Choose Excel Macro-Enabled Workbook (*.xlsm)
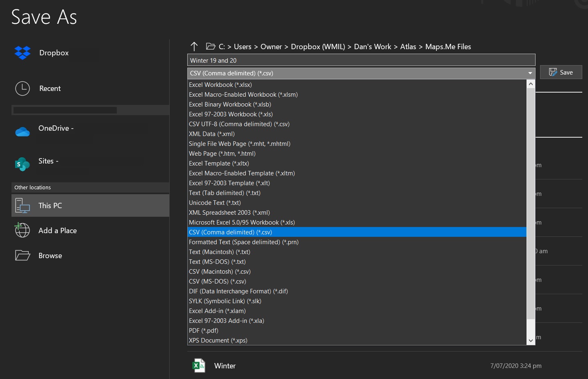Image resolution: width=588 pixels, height=379 pixels. click(x=243, y=95)
